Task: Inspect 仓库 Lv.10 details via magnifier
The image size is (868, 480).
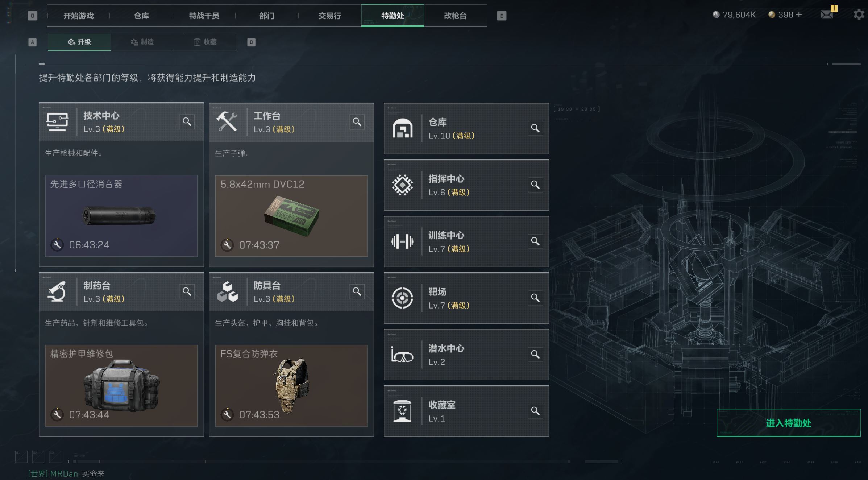Action: tap(535, 128)
